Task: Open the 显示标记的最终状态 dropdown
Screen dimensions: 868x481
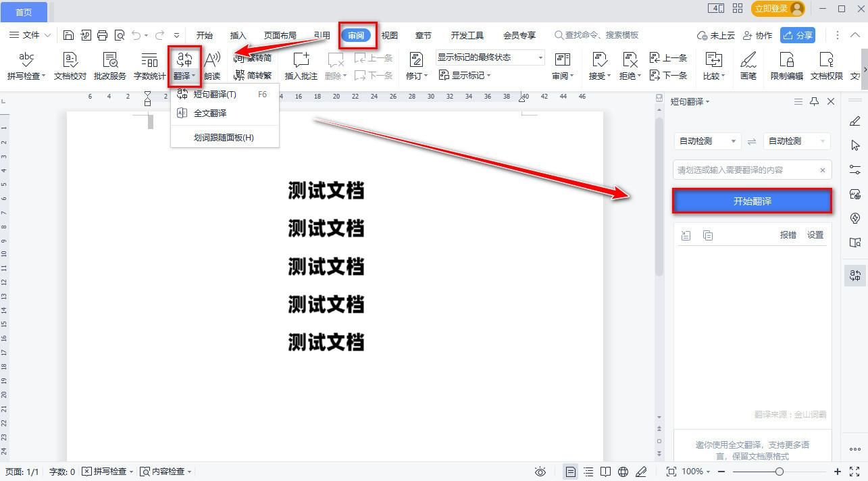Action: point(538,57)
